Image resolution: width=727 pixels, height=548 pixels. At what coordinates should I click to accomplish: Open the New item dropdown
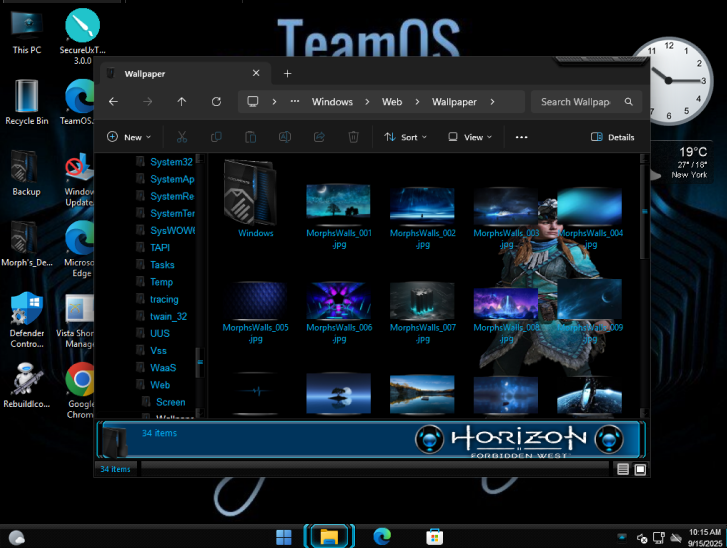tap(129, 137)
